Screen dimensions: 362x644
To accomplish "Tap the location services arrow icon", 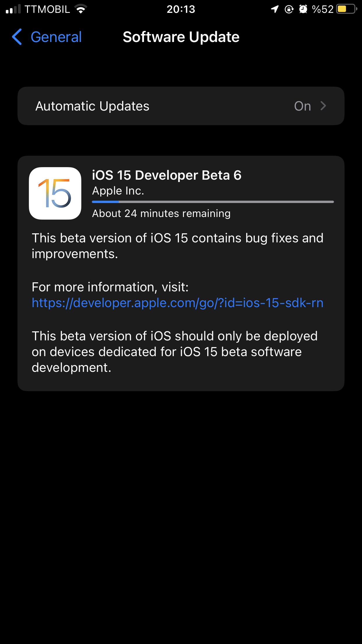I will pyautogui.click(x=275, y=9).
